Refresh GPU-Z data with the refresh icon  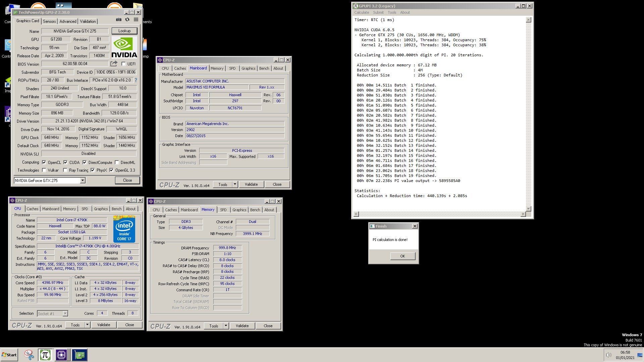tap(127, 20)
